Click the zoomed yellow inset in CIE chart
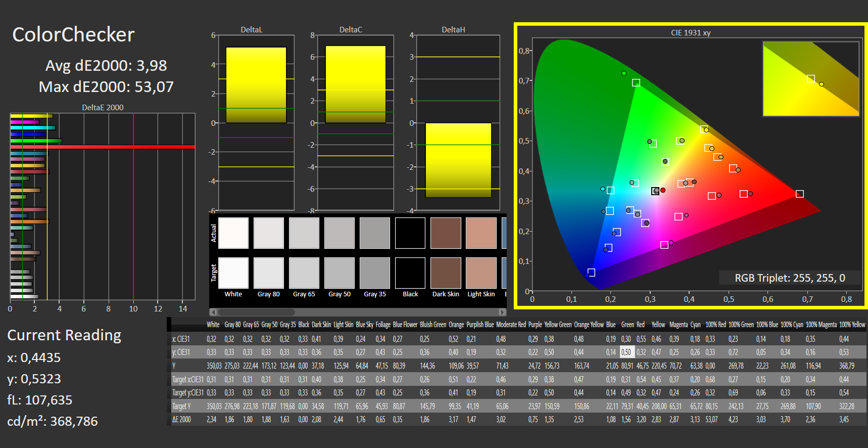Viewport: 868px width, 448px height. [x=811, y=79]
